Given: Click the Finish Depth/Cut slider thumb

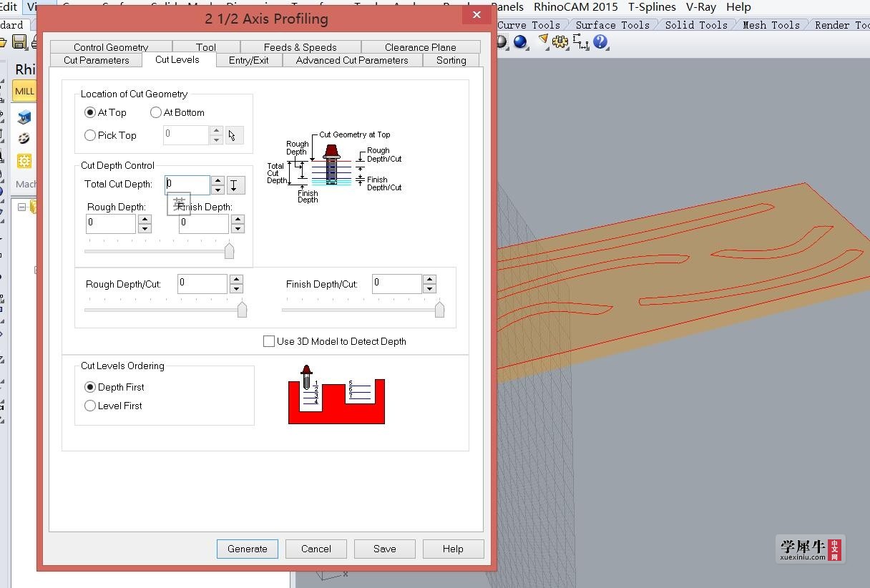Looking at the screenshot, I should [439, 309].
